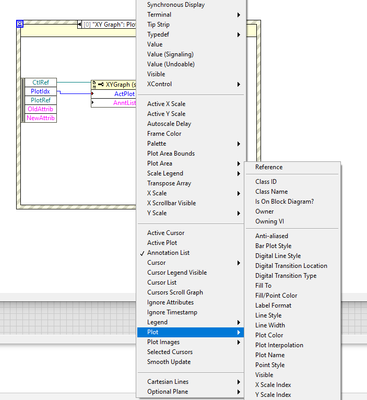Select Synchronous Display menu entry
Image resolution: width=367 pixels, height=400 pixels.
click(x=191, y=5)
